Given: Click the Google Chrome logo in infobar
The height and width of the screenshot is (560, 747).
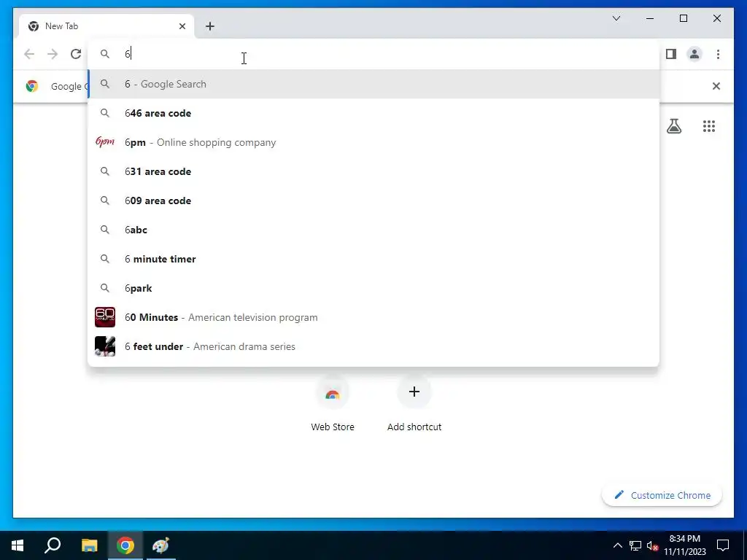Looking at the screenshot, I should pyautogui.click(x=32, y=86).
